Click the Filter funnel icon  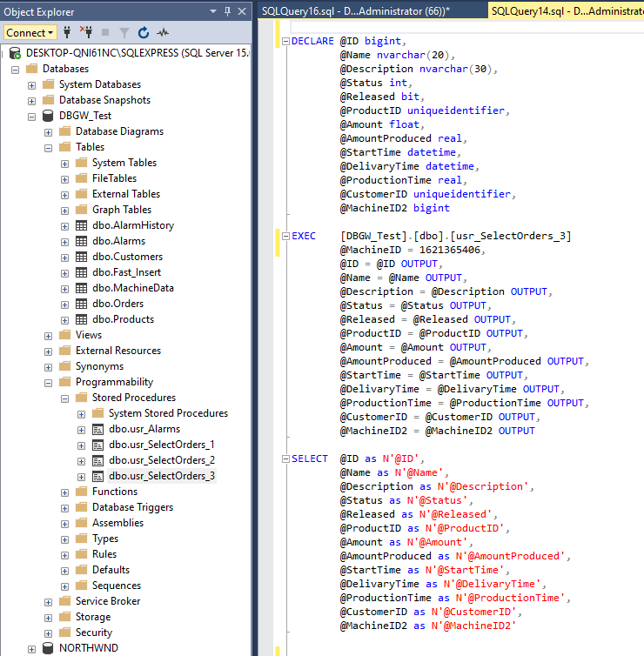tap(124, 32)
